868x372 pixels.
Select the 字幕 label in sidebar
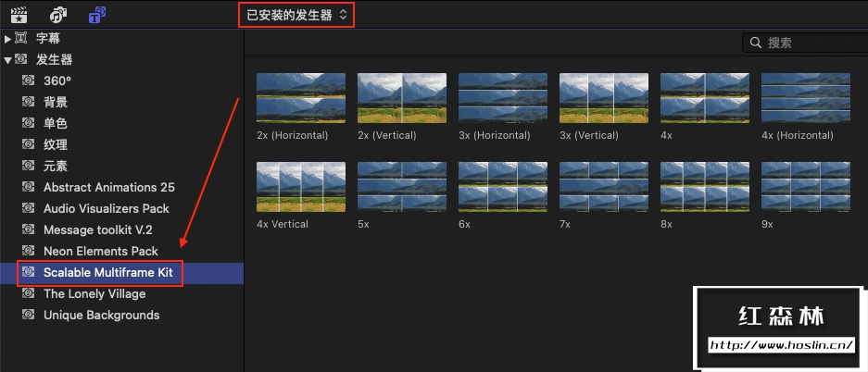pyautogui.click(x=48, y=38)
